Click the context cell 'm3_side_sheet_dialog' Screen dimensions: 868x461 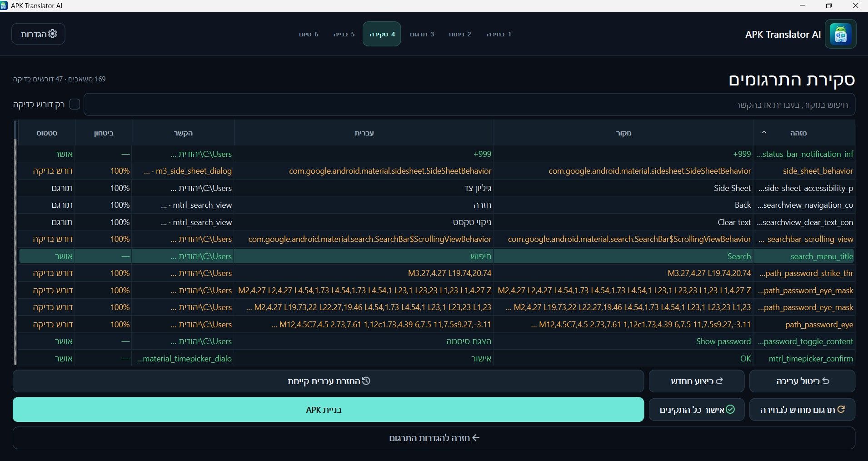coord(183,171)
